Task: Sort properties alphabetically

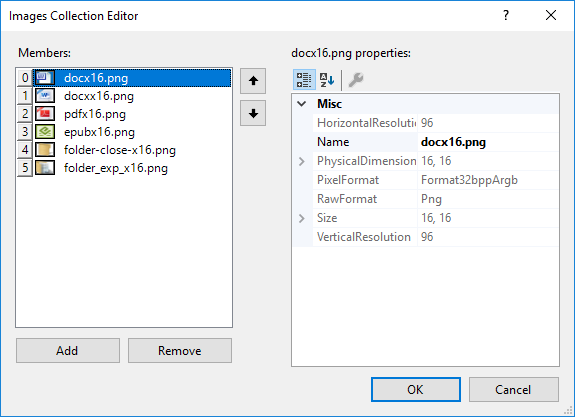Action: pos(327,80)
